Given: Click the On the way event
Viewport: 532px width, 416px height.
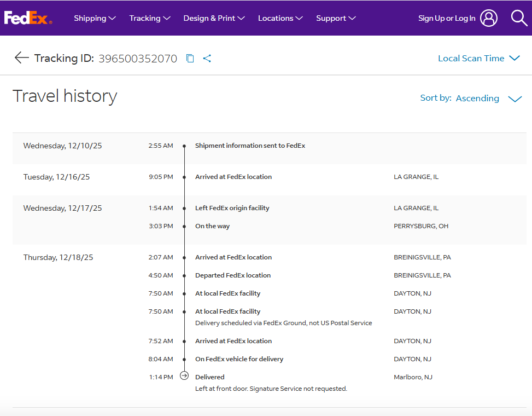Looking at the screenshot, I should pyautogui.click(x=212, y=226).
